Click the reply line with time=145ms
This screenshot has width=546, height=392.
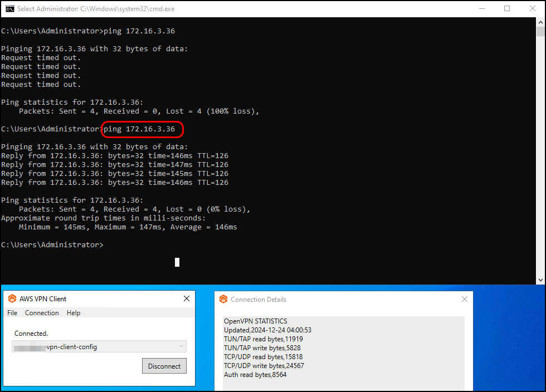click(115, 173)
